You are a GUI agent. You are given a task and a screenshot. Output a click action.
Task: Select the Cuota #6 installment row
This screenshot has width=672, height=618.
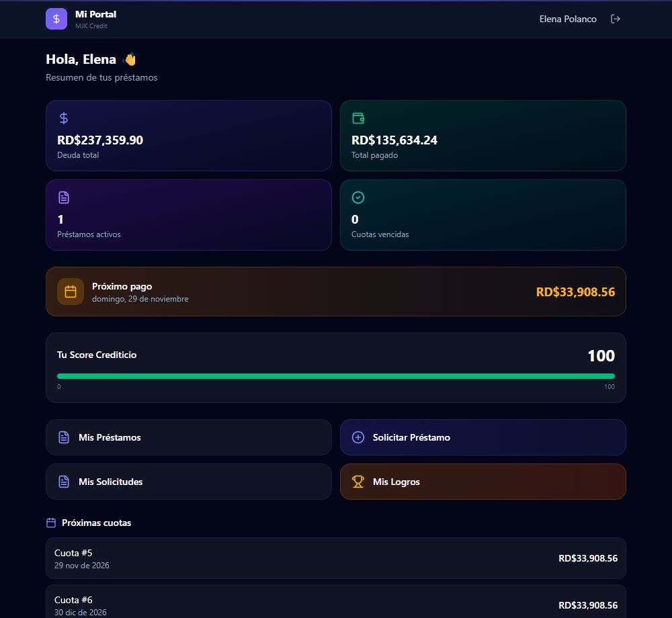(336, 602)
